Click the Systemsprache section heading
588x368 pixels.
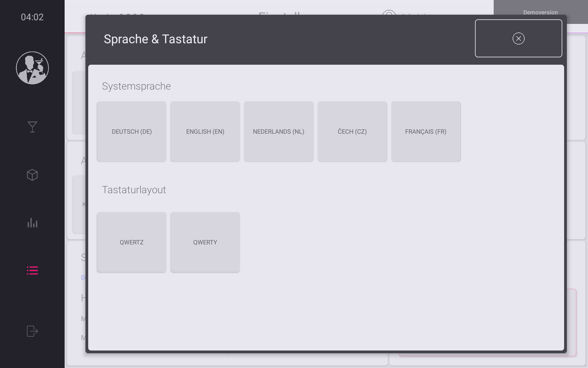136,86
